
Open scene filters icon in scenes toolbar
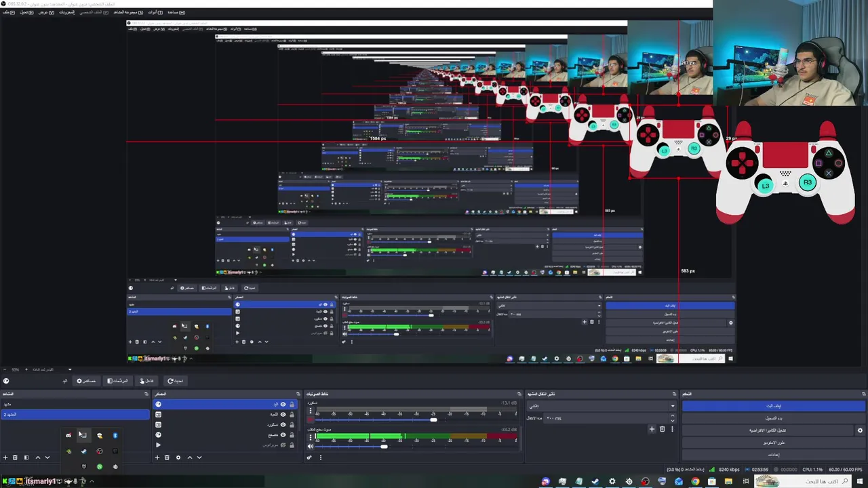point(26,457)
